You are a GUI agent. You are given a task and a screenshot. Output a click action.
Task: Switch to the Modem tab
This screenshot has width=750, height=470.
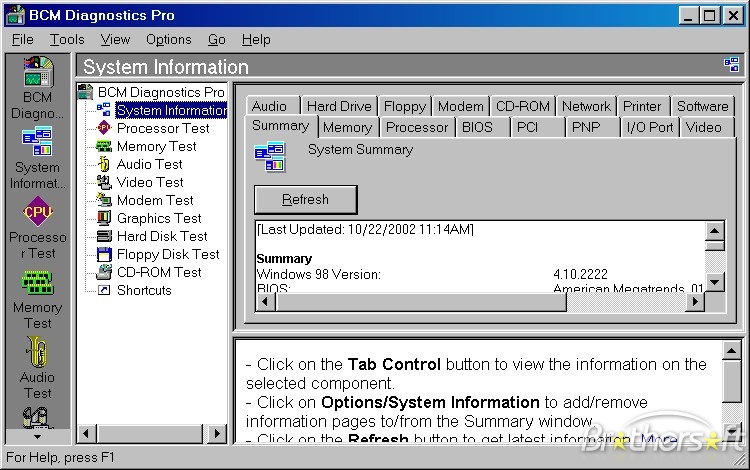click(461, 106)
